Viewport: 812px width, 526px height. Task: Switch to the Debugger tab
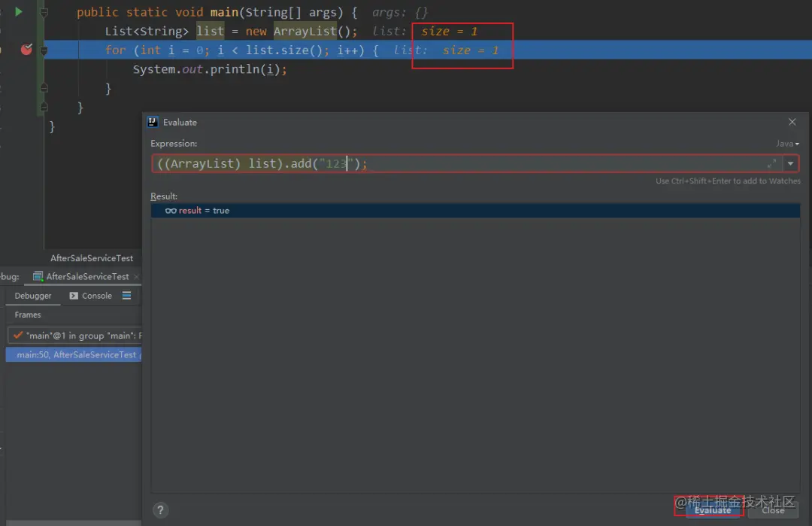click(33, 296)
